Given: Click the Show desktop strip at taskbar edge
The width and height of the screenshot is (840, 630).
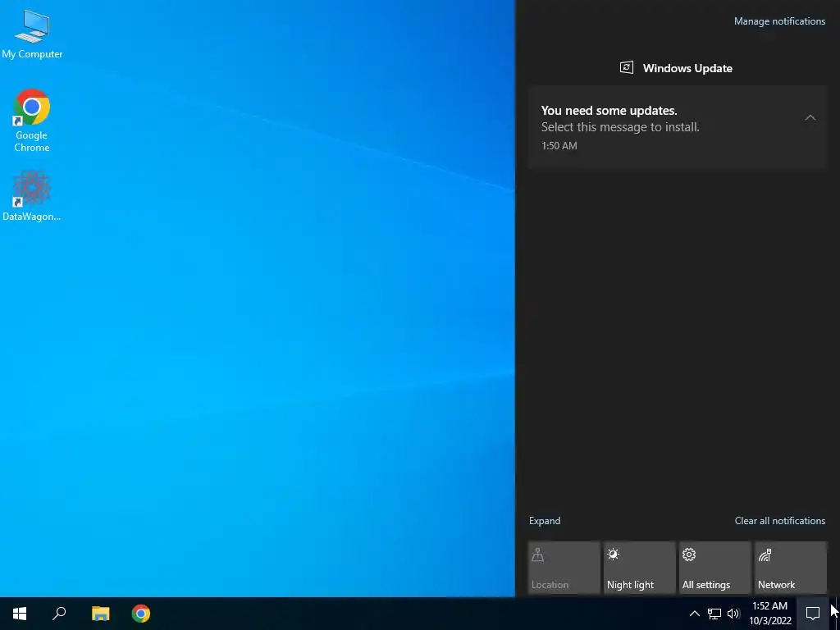Looking at the screenshot, I should click(x=838, y=614).
